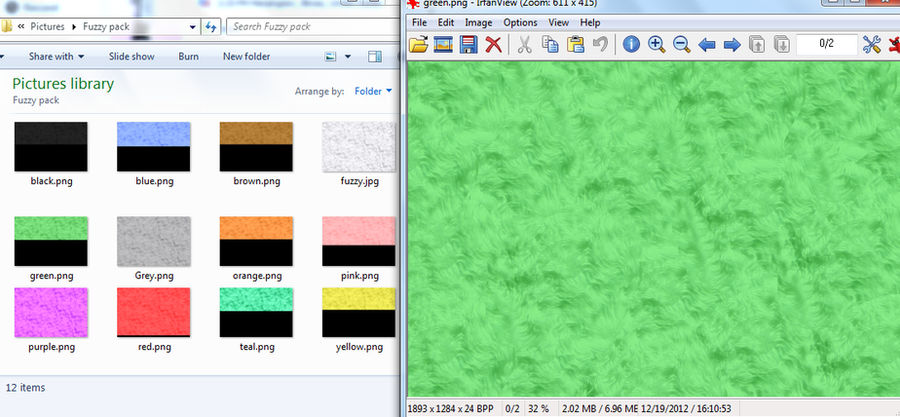Undo with the curved arrow icon
The width and height of the screenshot is (900, 417).
[600, 45]
